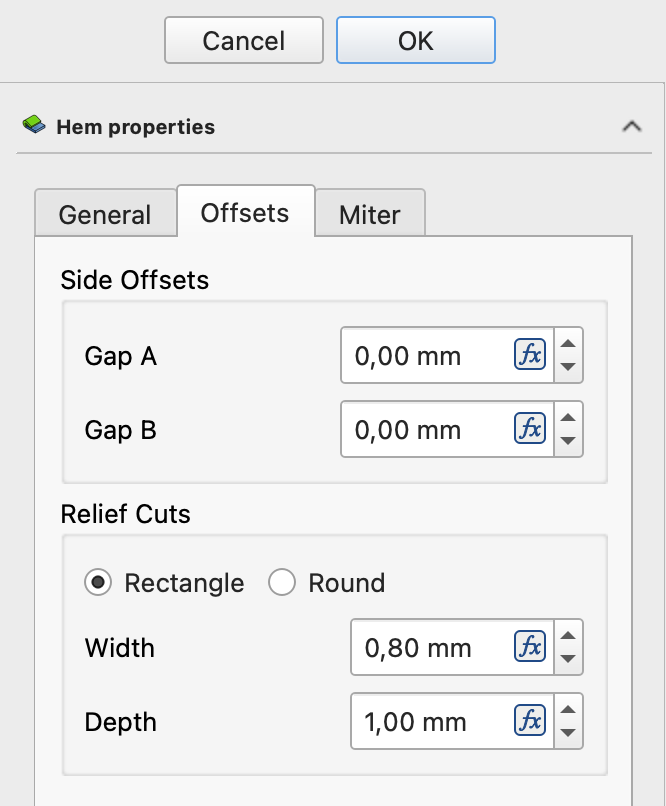The width and height of the screenshot is (666, 806).
Task: Decrease Gap A value with down arrow
Action: pos(568,366)
